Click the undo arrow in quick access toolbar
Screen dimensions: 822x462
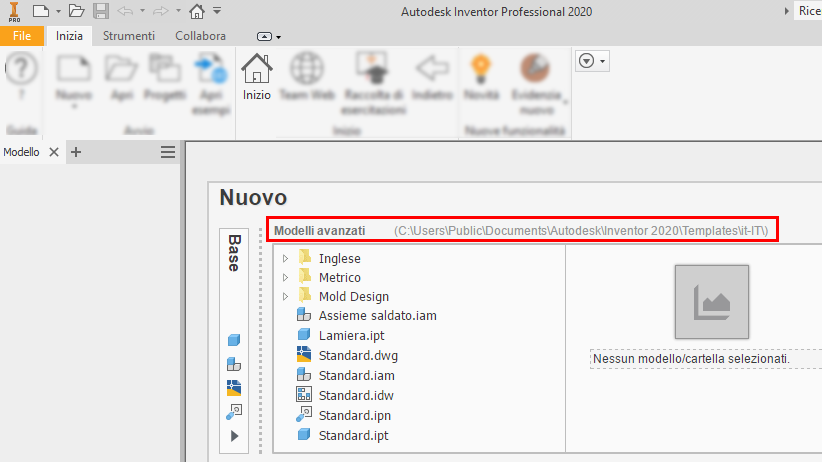125,11
